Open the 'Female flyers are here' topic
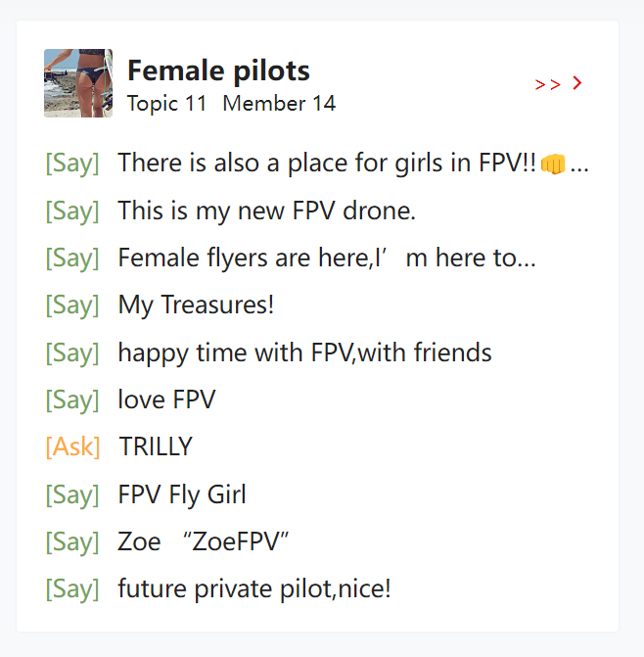 (x=326, y=258)
